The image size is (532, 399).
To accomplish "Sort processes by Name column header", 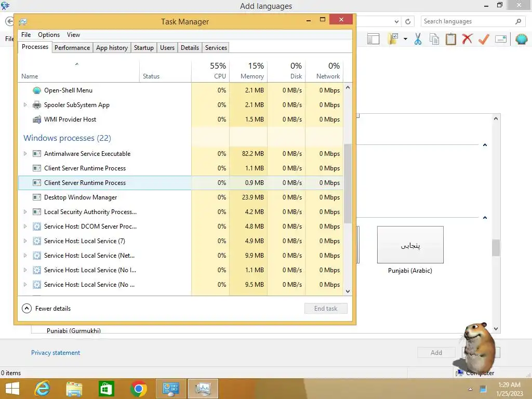I will coord(79,71).
